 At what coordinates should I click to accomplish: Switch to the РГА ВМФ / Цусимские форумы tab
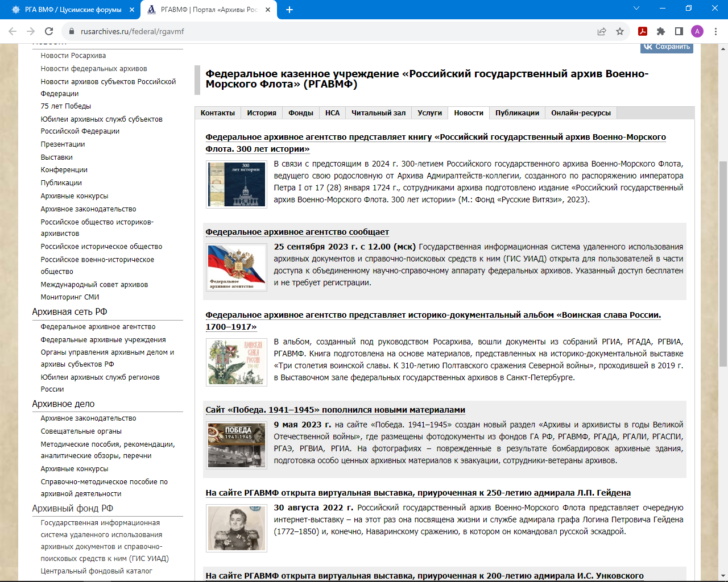(73, 10)
